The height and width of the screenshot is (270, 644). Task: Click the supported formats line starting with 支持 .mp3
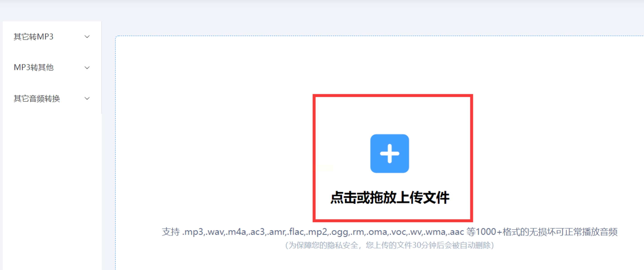[390, 232]
